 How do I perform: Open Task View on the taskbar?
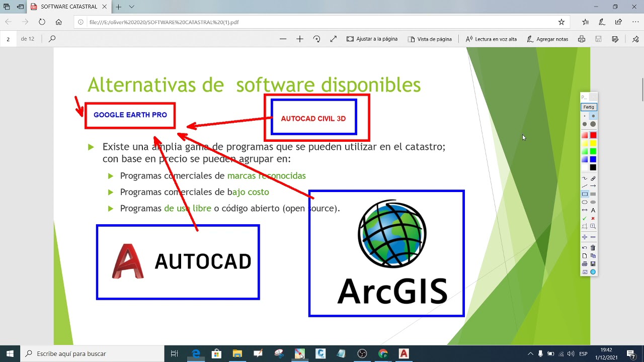[x=174, y=354]
